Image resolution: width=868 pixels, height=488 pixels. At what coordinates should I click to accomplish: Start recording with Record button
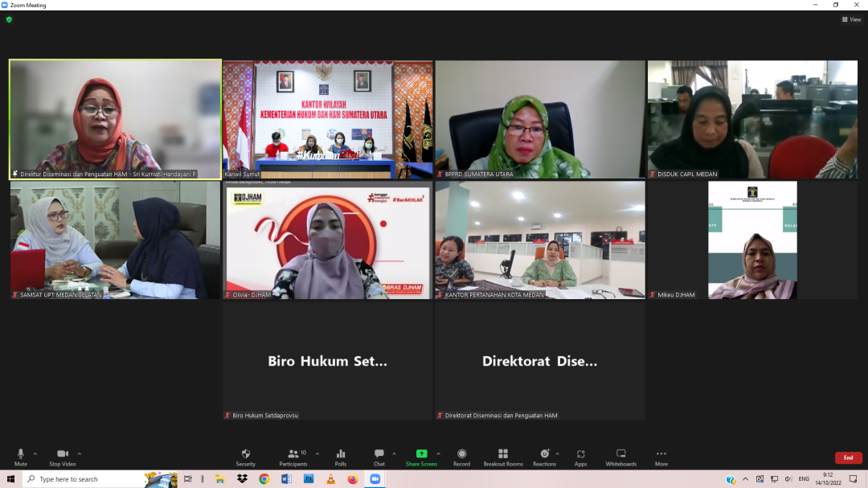[461, 457]
